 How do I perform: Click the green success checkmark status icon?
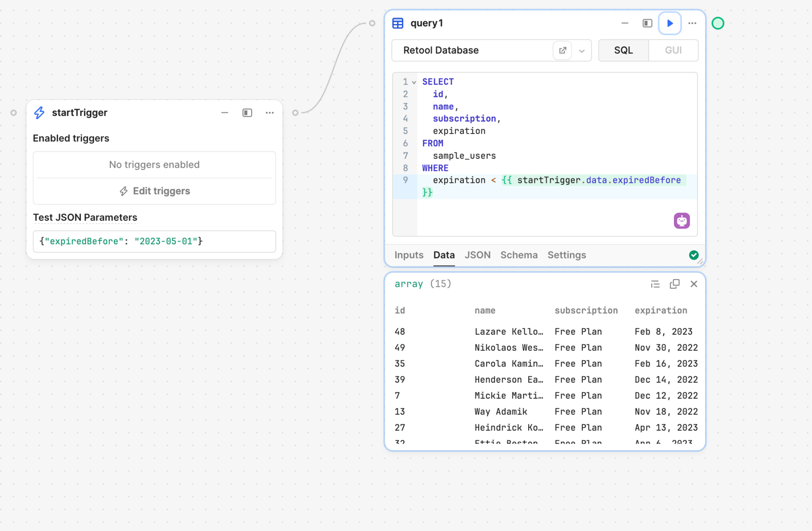click(x=694, y=255)
